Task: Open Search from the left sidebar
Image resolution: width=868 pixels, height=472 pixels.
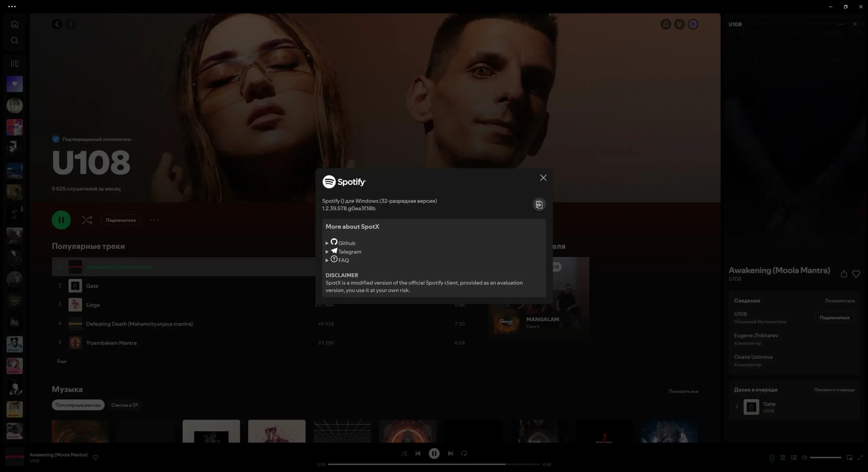Action: [15, 41]
